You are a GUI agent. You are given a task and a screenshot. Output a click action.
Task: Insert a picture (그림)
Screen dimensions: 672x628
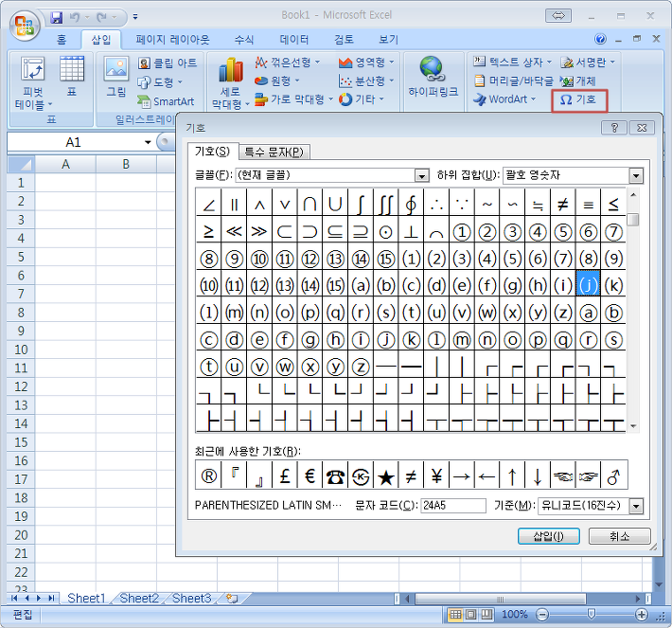click(x=116, y=78)
